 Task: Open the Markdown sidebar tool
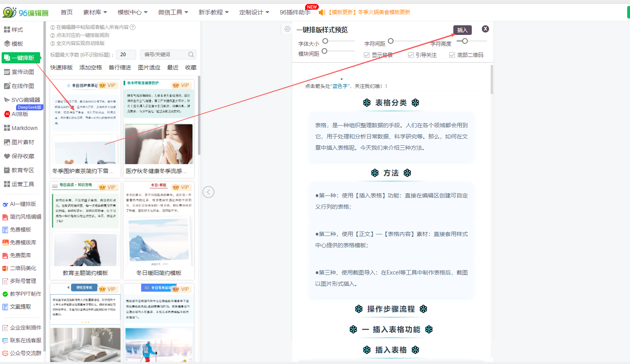[7, 128]
